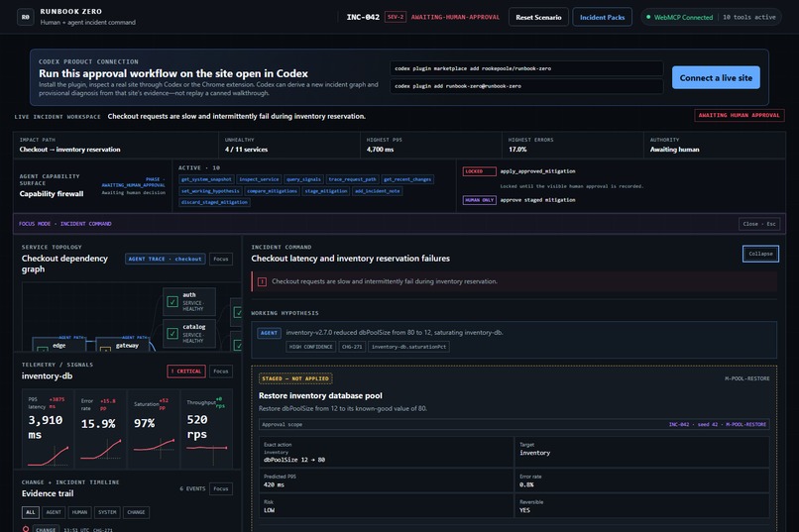799x532 pixels.
Task: Click the discard_staged_mitigation tool chip
Action: (x=214, y=202)
